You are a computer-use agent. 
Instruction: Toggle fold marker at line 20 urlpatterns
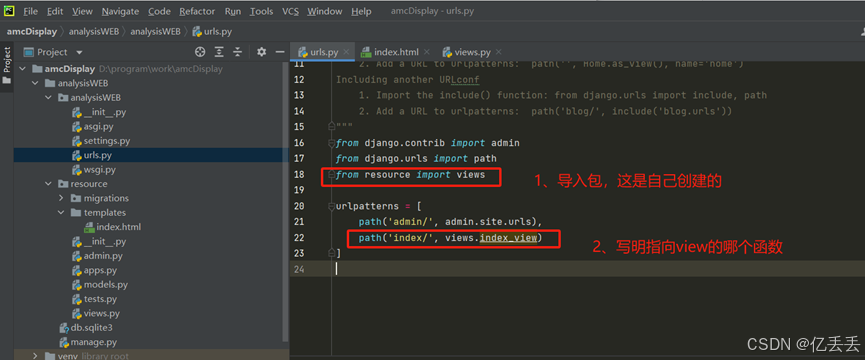tap(331, 206)
